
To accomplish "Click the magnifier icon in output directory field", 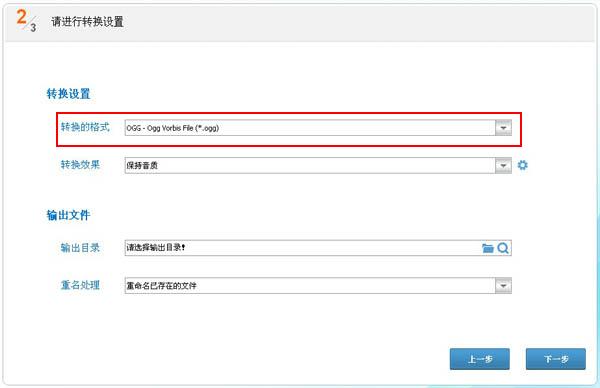I will [x=503, y=248].
